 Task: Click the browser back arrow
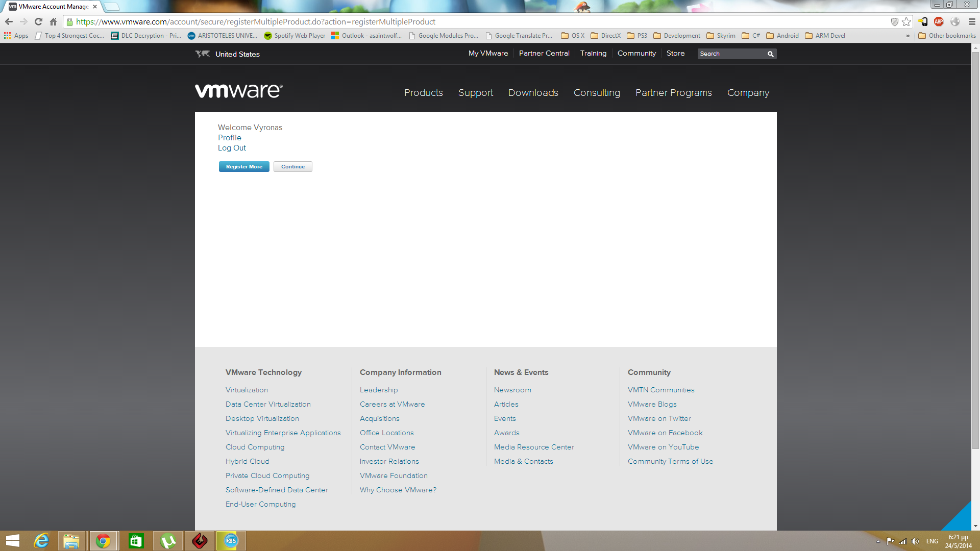pos(9,21)
